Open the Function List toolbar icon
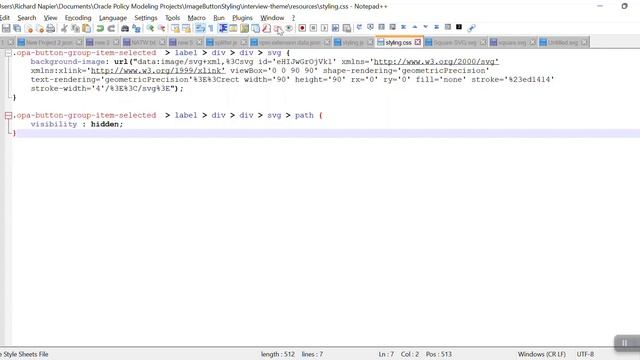The width and height of the screenshot is (640, 360). coord(267,28)
